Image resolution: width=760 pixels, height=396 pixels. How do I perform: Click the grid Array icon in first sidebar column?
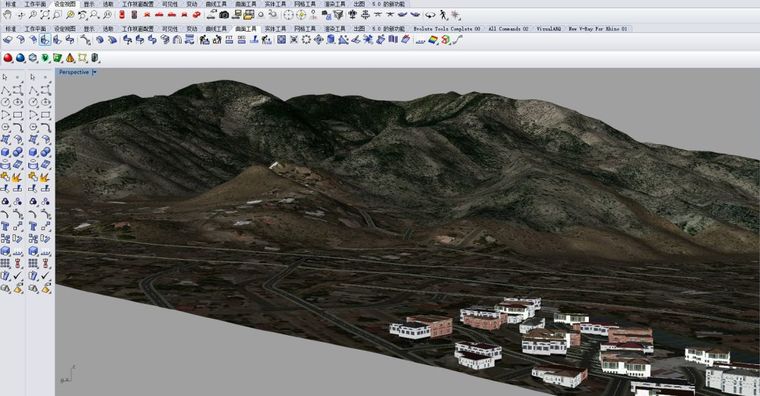[x=5, y=263]
